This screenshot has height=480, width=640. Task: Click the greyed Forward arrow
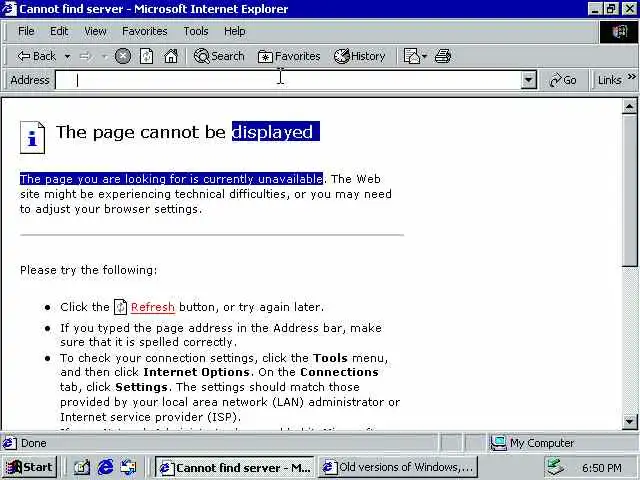(x=85, y=56)
